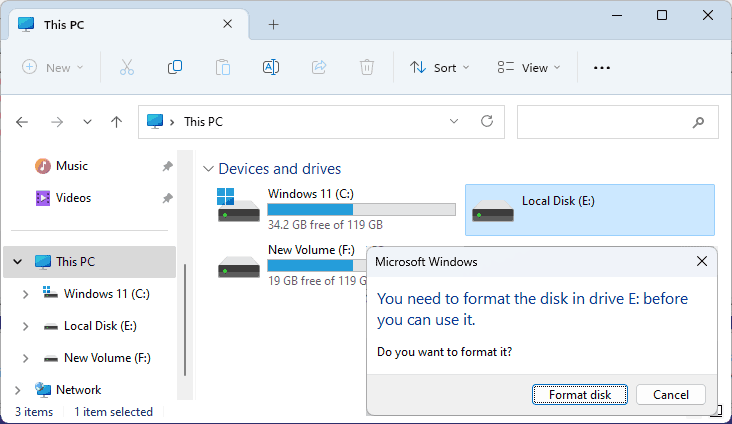Open a new tab with plus button
This screenshot has width=732, height=424.
pos(273,24)
